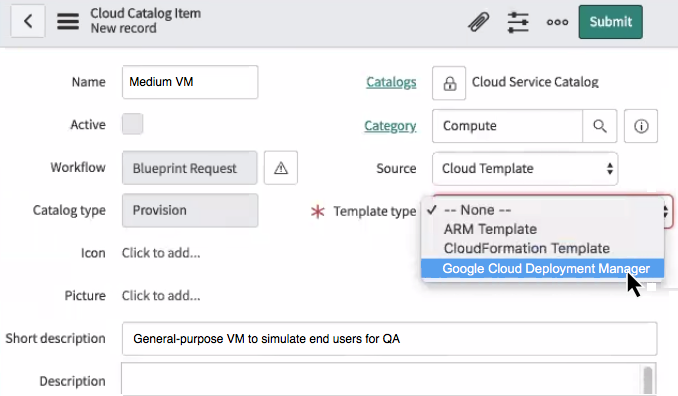Unlock the Catalogs lock icon button
The height and width of the screenshot is (396, 678).
449,83
